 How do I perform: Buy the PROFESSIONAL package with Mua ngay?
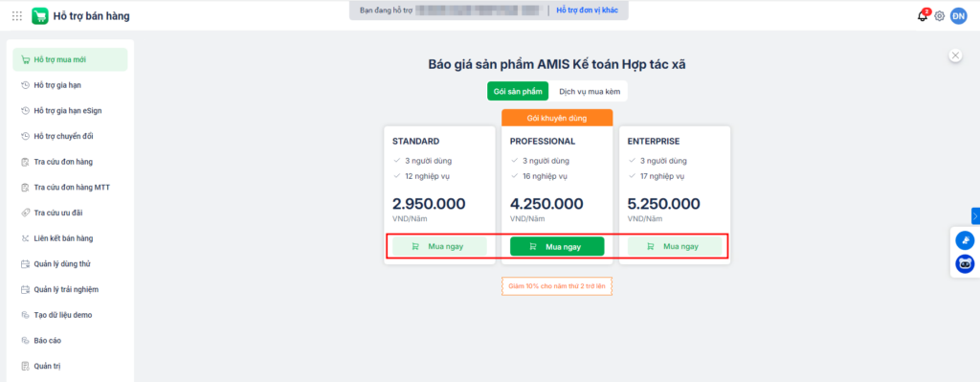[x=557, y=246]
